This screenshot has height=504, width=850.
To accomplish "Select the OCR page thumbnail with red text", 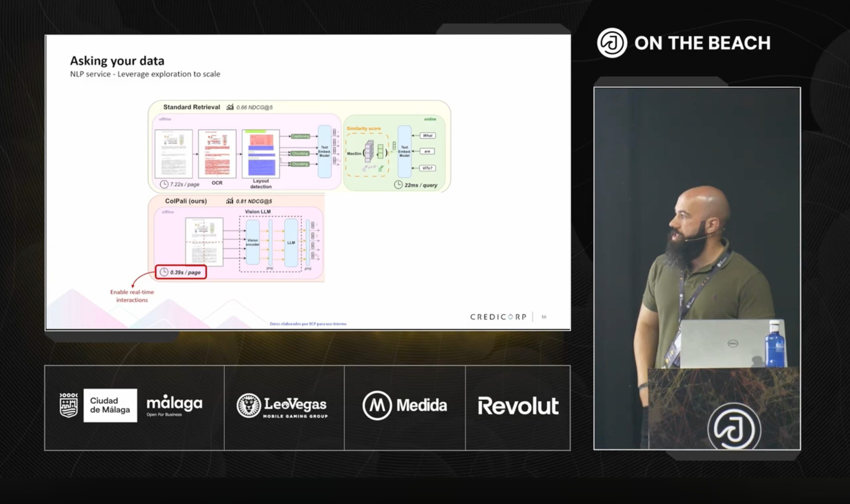I will 217,154.
